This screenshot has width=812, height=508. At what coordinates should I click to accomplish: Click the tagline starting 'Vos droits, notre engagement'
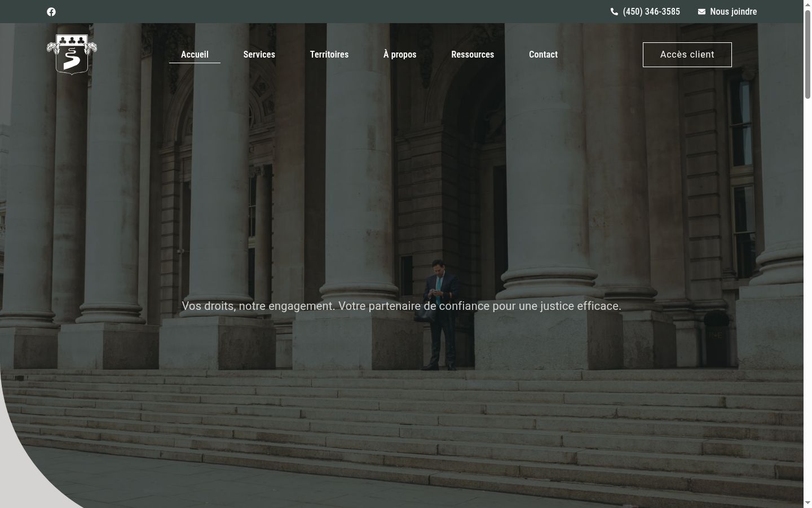[401, 306]
